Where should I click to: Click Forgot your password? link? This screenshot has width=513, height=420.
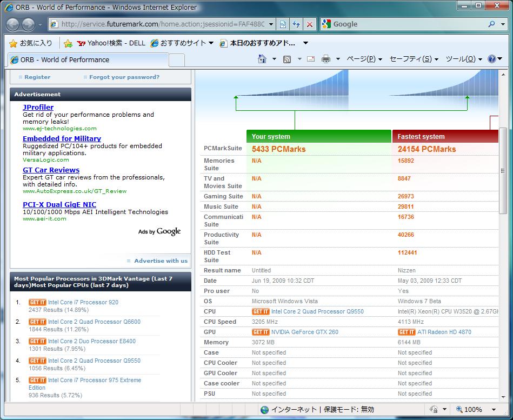[x=124, y=77]
